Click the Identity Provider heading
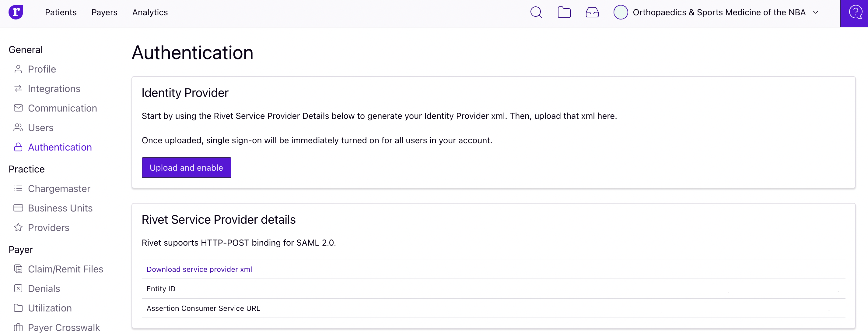The image size is (868, 334). click(185, 93)
